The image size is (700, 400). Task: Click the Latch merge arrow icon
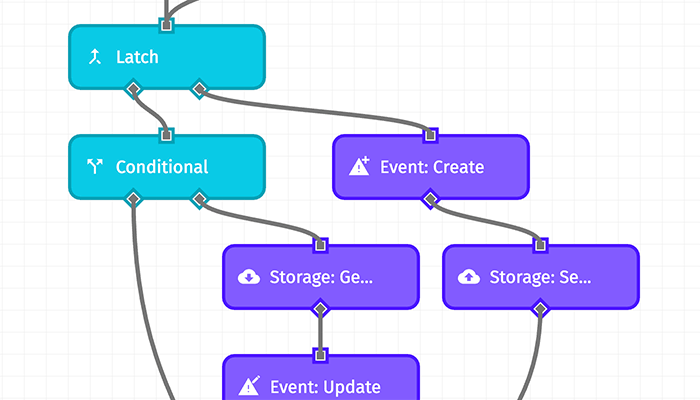[95, 57]
